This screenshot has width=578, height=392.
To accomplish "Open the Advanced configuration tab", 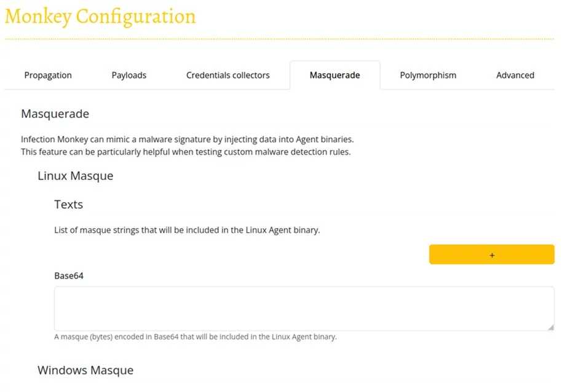I will [x=515, y=76].
